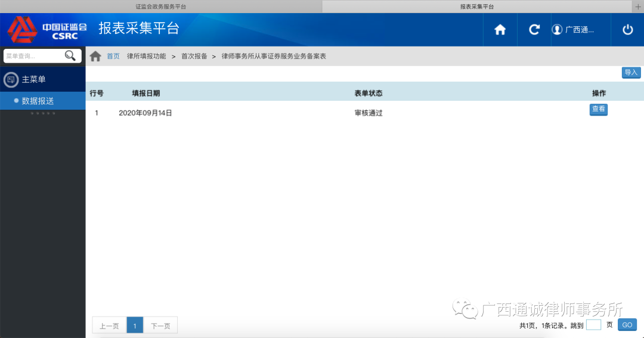Switch to 证监会政务服务平台 tab
Viewport: 644px width, 338px height.
tap(160, 7)
